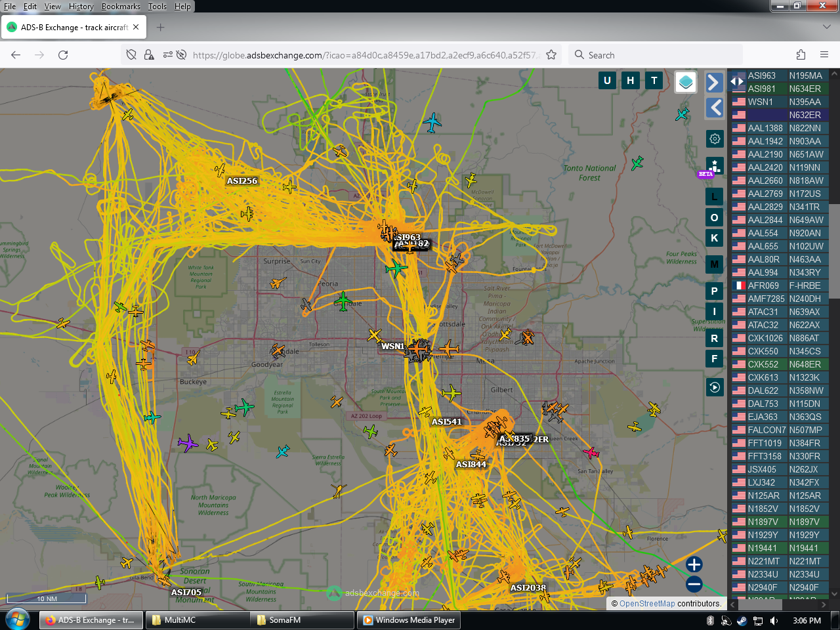Show site security padlock information
The height and width of the screenshot is (630, 840).
point(149,55)
